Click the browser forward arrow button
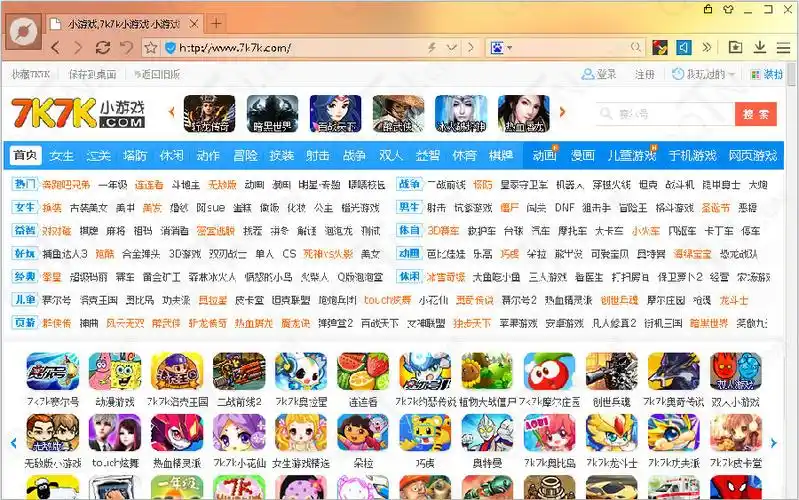The height and width of the screenshot is (500, 799). 80,47
